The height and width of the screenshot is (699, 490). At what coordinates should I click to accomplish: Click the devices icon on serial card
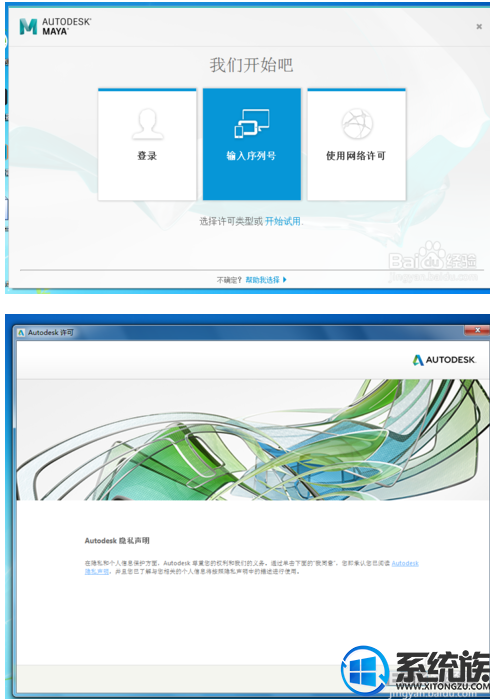pyautogui.click(x=252, y=123)
